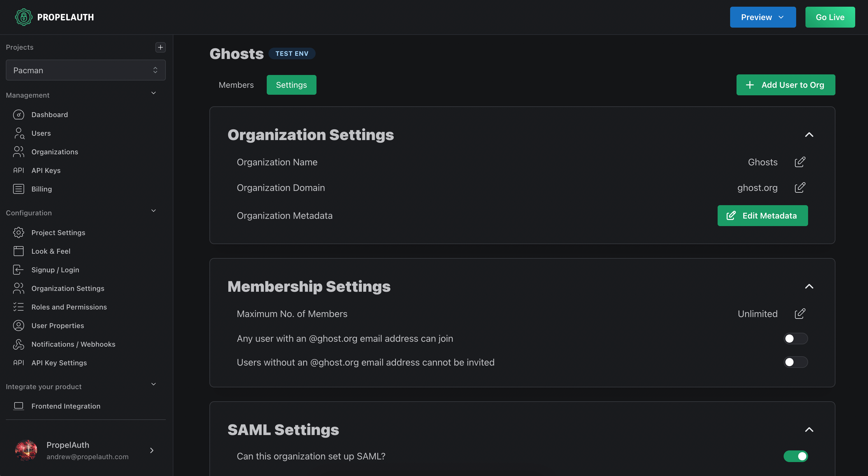
Task: Collapse the Organization Settings card
Action: 809,135
